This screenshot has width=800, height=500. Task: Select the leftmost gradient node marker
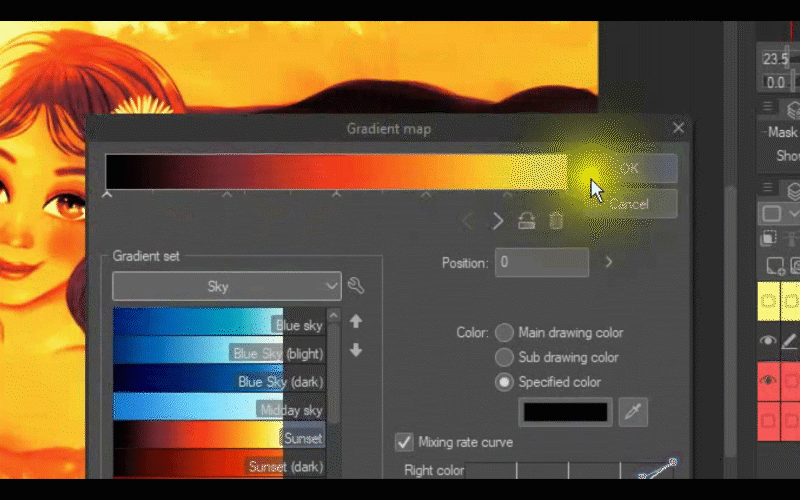pos(107,194)
